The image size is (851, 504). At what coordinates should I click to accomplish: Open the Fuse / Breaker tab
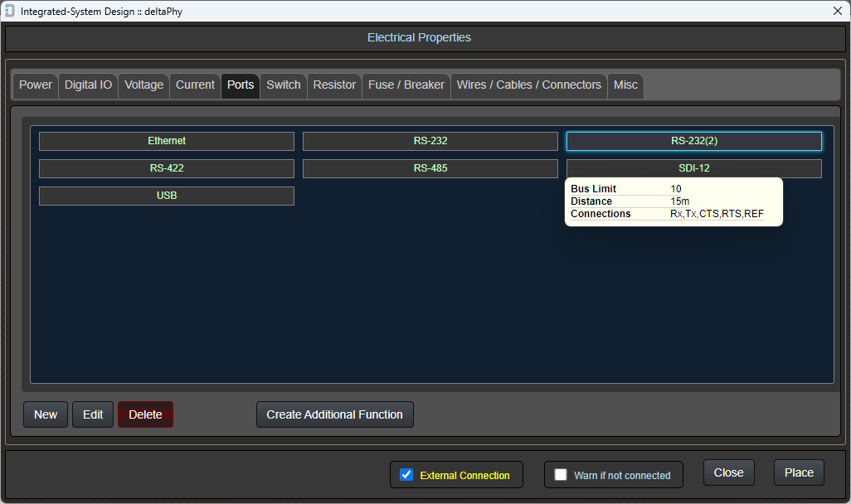point(406,85)
